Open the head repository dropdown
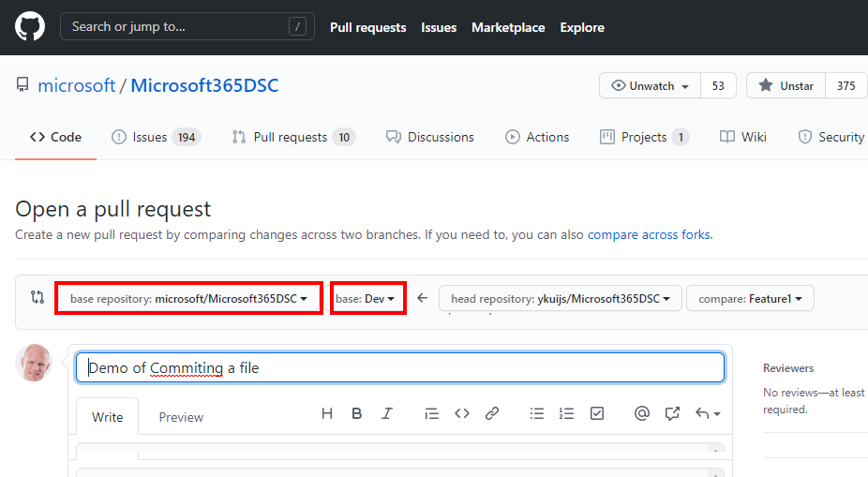Image resolution: width=868 pixels, height=477 pixels. coord(560,298)
